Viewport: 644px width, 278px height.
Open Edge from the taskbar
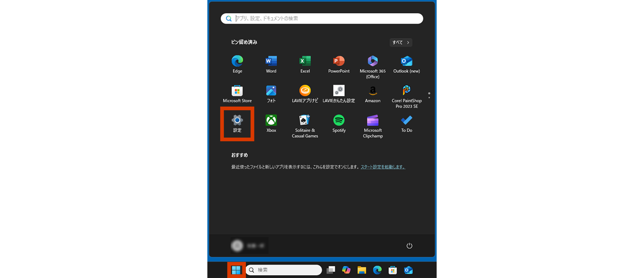[x=377, y=270]
